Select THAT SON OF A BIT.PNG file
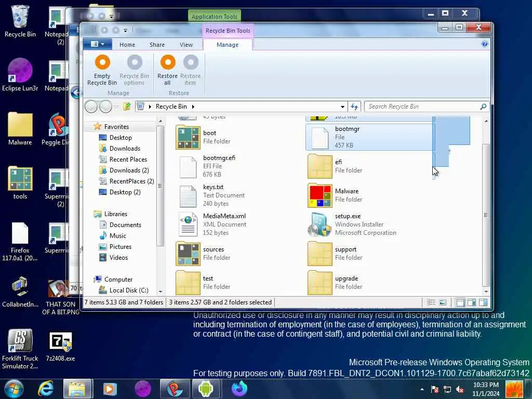532x399 pixels. pyautogui.click(x=60, y=298)
